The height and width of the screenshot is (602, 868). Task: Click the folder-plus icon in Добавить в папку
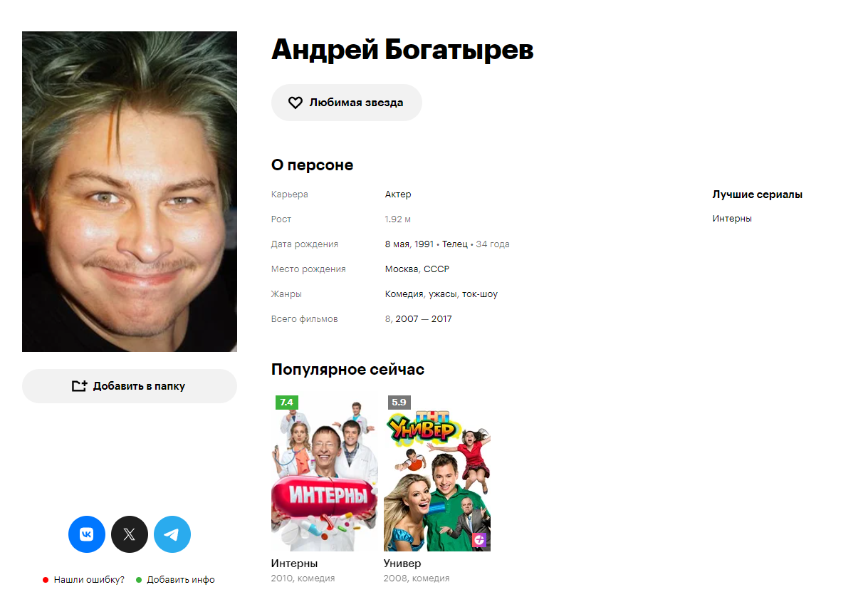(x=80, y=386)
